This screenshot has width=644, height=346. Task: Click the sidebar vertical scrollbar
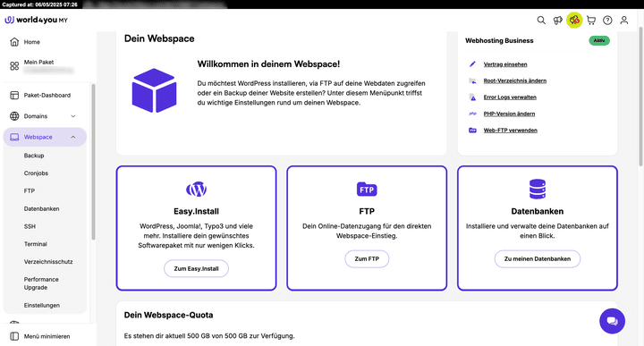pyautogui.click(x=93, y=162)
